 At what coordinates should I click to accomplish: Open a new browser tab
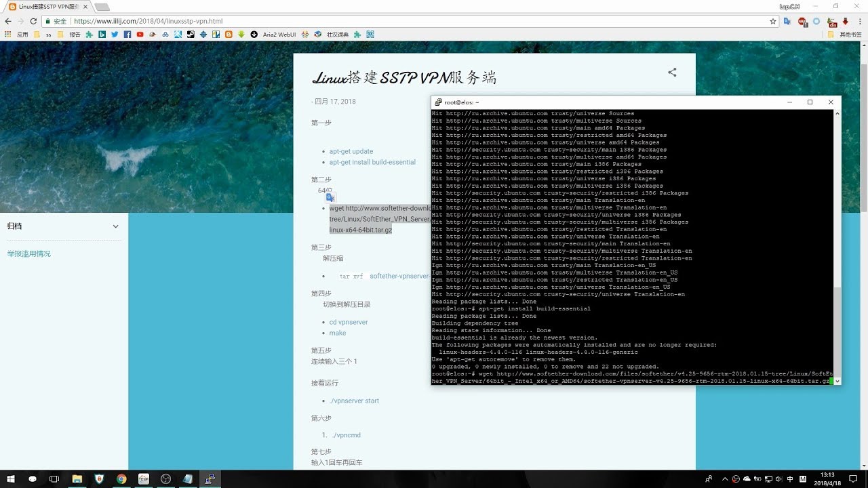click(102, 7)
